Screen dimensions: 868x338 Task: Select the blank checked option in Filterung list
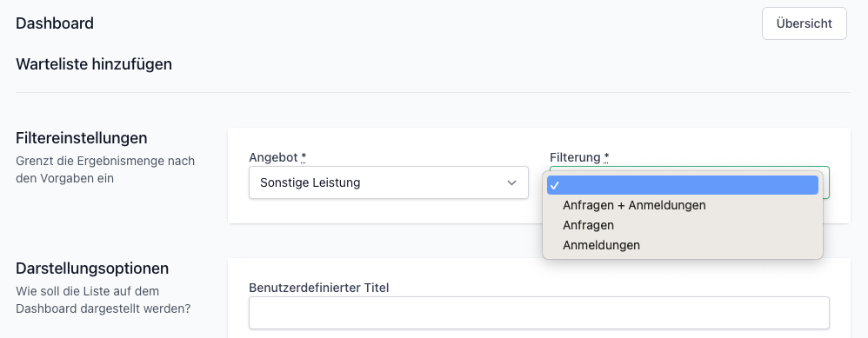[683, 185]
